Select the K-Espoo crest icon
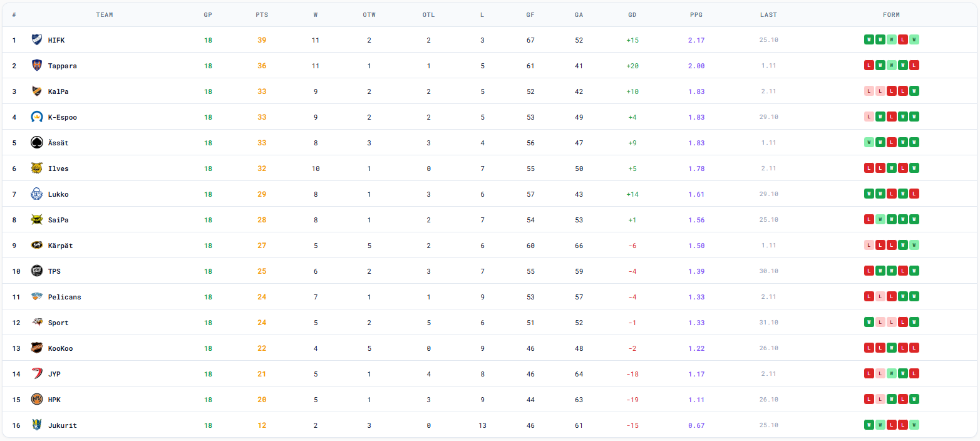Image resolution: width=980 pixels, height=441 pixels. pyautogui.click(x=36, y=117)
